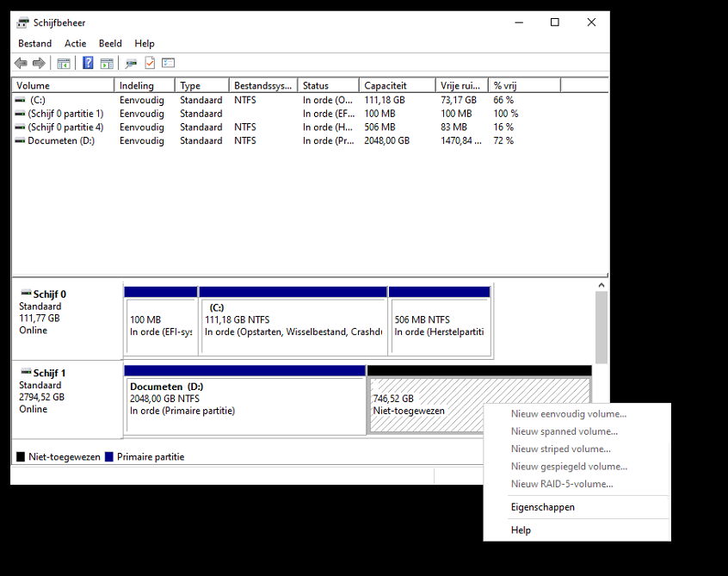Screen dimensions: 728x576
Task: Select the 506 MB NTFS recovery partition block
Action: click(x=440, y=325)
